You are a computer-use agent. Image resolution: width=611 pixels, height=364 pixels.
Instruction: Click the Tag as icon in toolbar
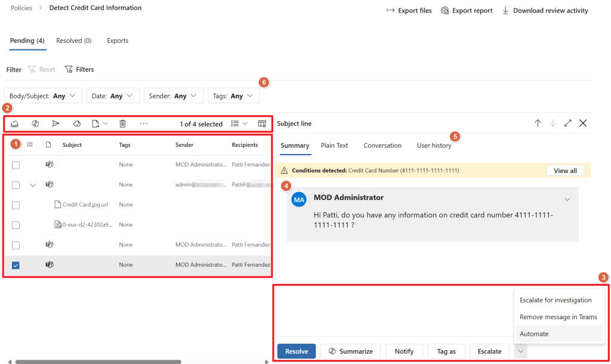pyautogui.click(x=76, y=124)
